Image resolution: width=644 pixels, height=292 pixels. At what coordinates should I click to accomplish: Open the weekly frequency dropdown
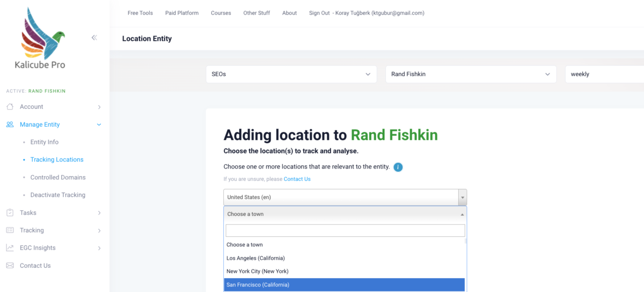pyautogui.click(x=604, y=74)
